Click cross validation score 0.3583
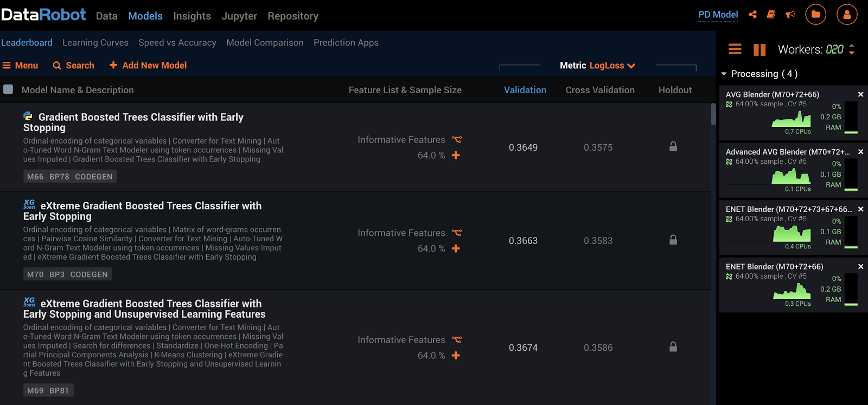The height and width of the screenshot is (405, 868). 598,241
